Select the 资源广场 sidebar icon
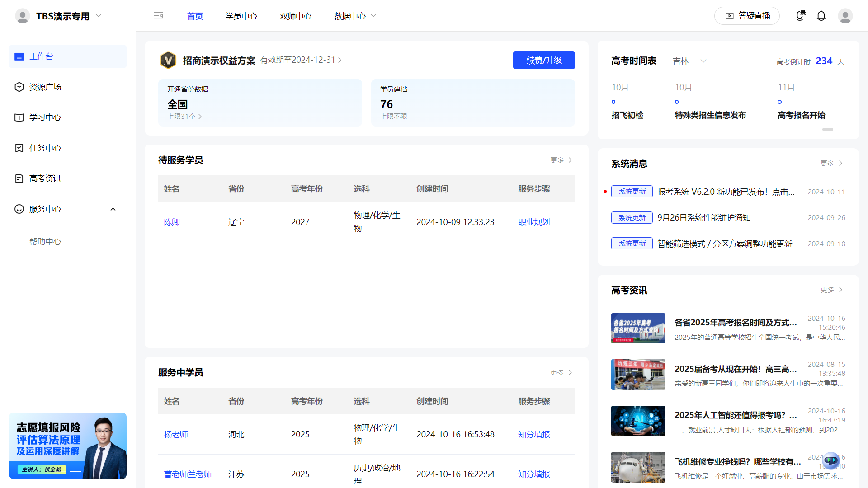Viewport: 868px width, 488px height. pos(19,87)
